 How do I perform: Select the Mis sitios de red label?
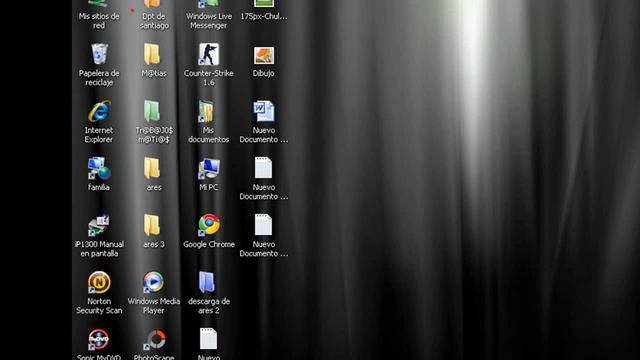click(99, 21)
